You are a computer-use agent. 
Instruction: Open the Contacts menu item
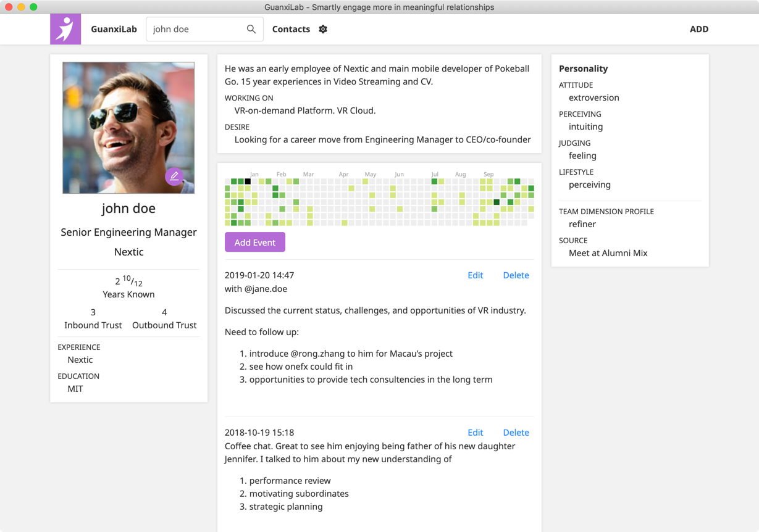[x=291, y=29]
